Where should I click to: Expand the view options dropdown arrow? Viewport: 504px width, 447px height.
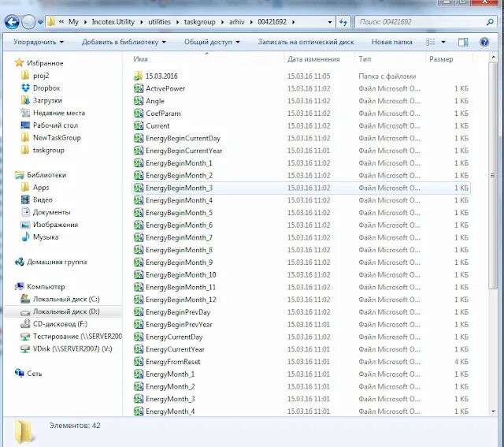point(443,42)
